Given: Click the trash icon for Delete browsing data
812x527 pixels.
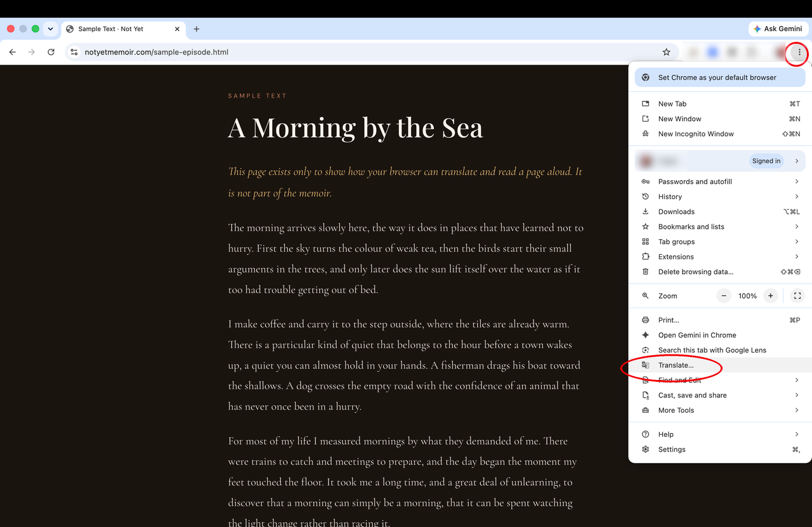Looking at the screenshot, I should pyautogui.click(x=645, y=272).
